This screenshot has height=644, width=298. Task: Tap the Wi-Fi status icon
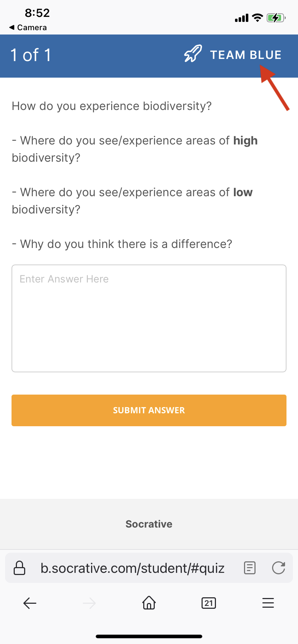257,18
